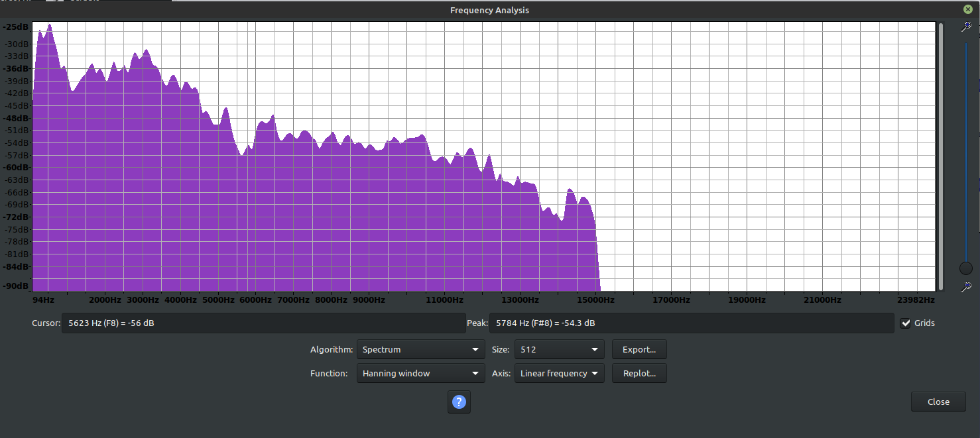980x438 pixels.
Task: Click the Cursor readout field
Action: (263, 323)
